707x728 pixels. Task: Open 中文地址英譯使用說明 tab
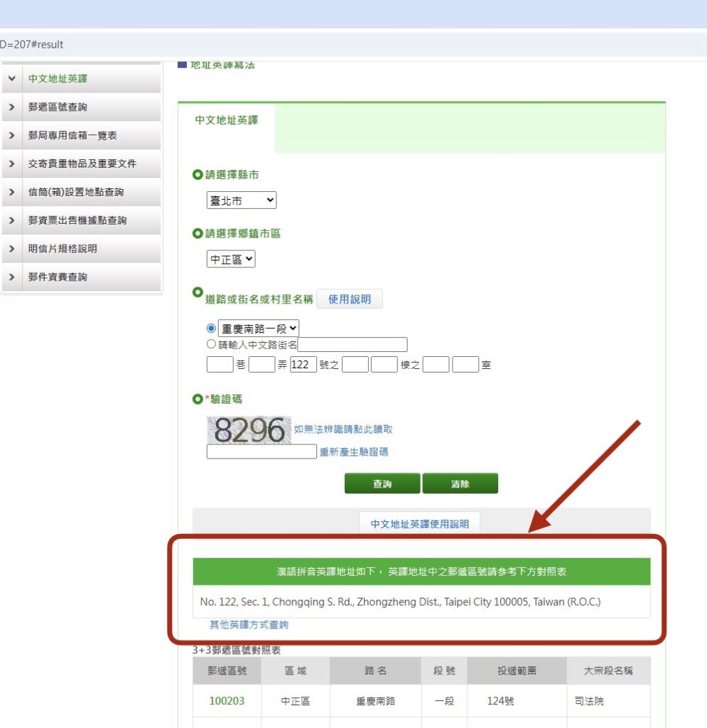coord(419,524)
